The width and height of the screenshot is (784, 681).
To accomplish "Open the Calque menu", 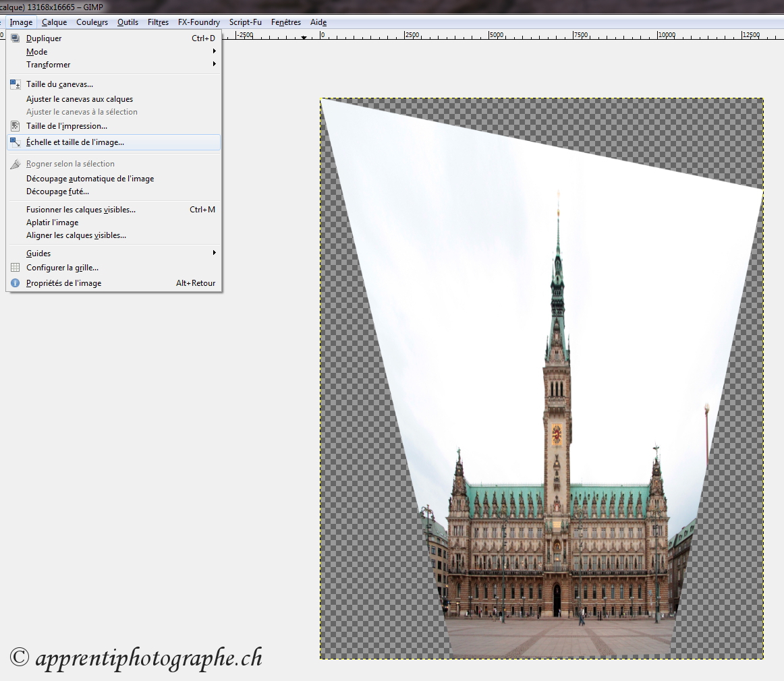I will click(54, 22).
